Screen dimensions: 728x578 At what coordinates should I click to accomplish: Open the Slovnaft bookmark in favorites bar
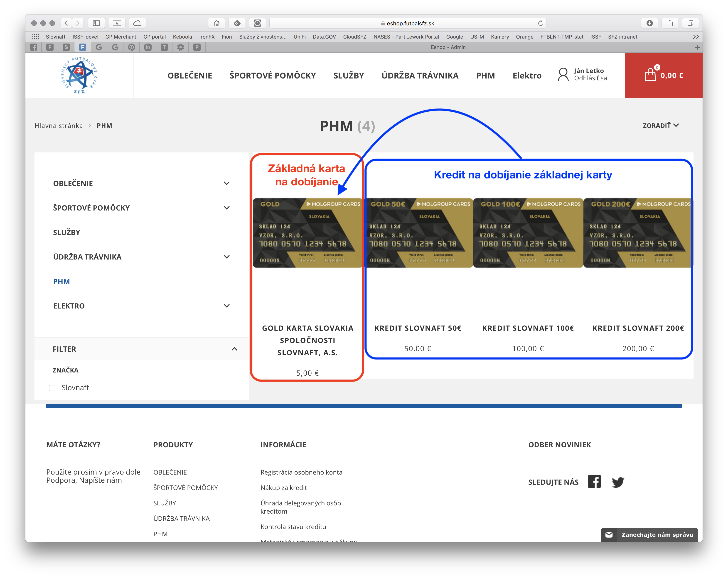click(56, 37)
